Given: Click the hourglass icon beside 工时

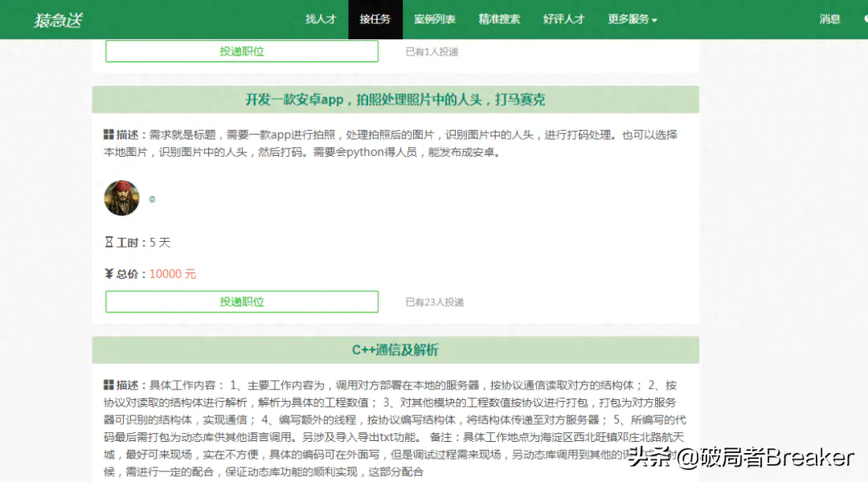Looking at the screenshot, I should tap(109, 243).
